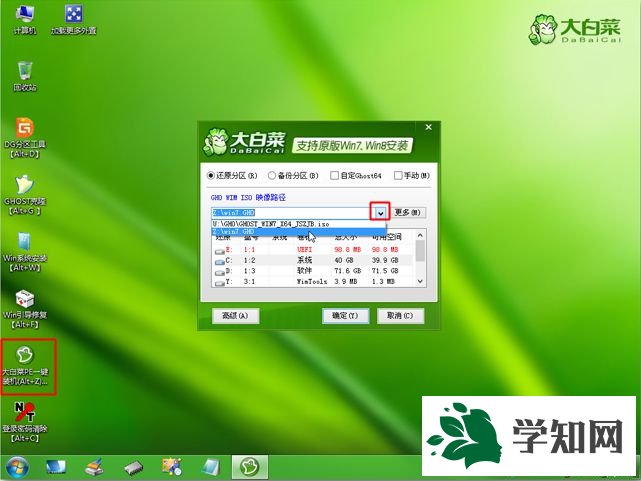The width and height of the screenshot is (641, 481).
Task: Click the partition list scrollbar thumb
Action: click(x=420, y=251)
